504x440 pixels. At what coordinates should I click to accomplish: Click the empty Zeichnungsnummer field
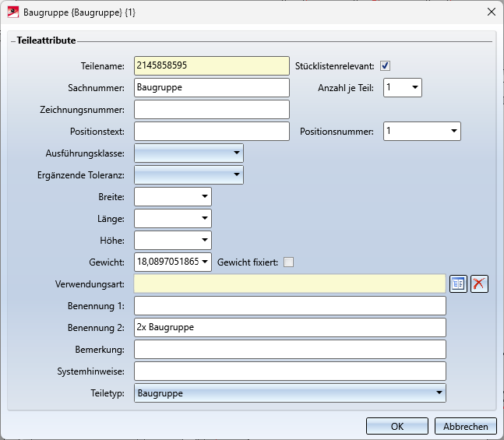click(x=212, y=109)
